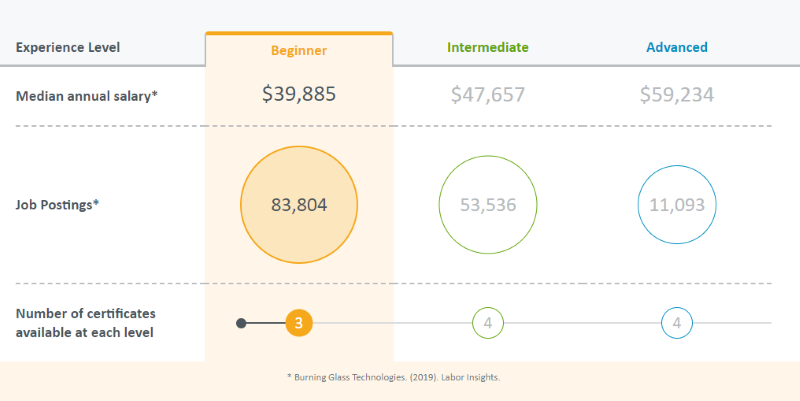Select the green certificate marker showing 4
Image resolution: width=800 pixels, height=401 pixels.
click(x=488, y=323)
